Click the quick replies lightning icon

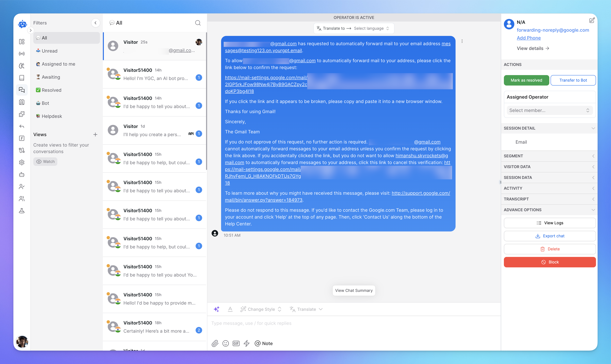247,343
